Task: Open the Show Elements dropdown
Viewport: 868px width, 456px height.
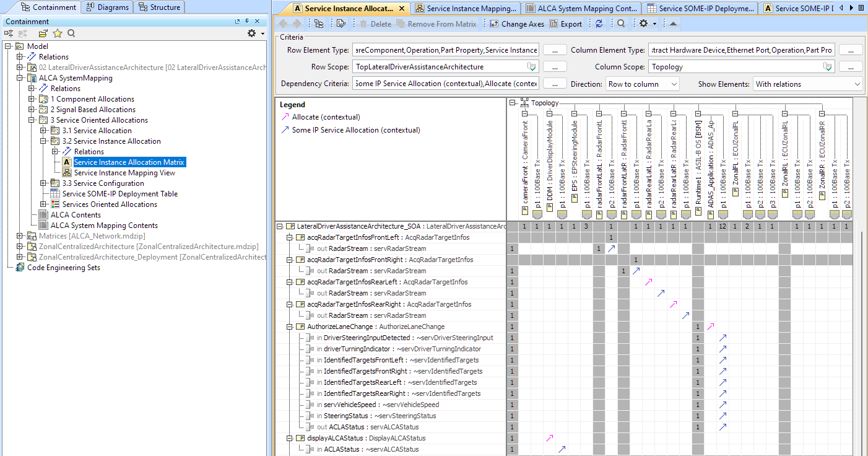Action: (807, 84)
